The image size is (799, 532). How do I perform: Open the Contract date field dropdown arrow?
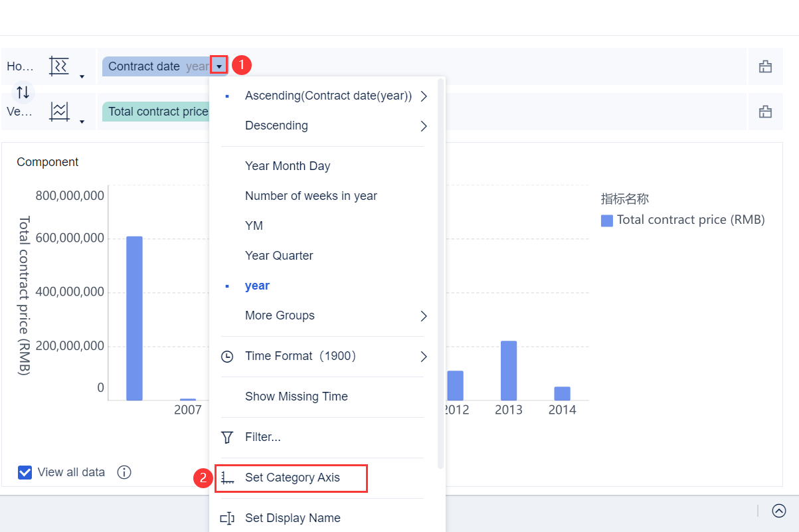(x=219, y=66)
